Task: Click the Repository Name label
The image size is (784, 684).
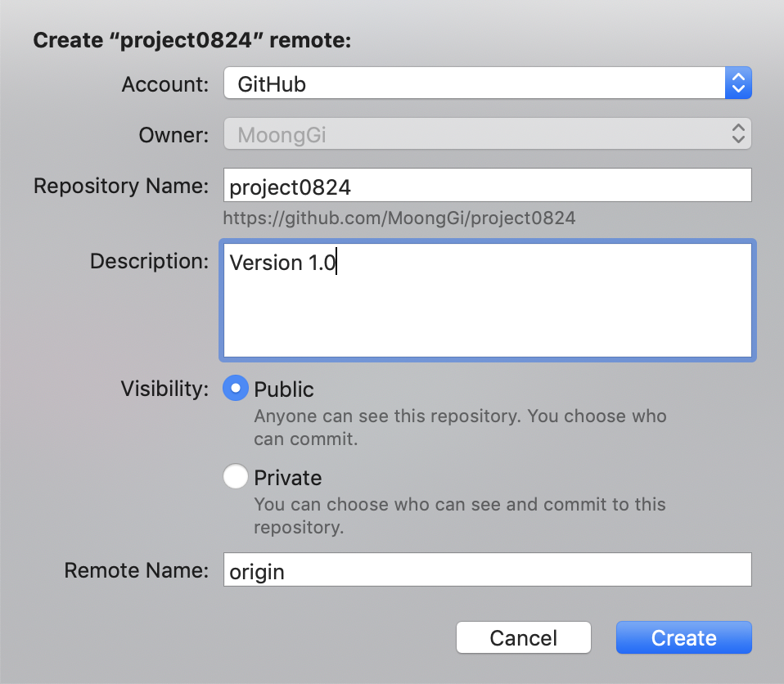Action: click(x=121, y=186)
